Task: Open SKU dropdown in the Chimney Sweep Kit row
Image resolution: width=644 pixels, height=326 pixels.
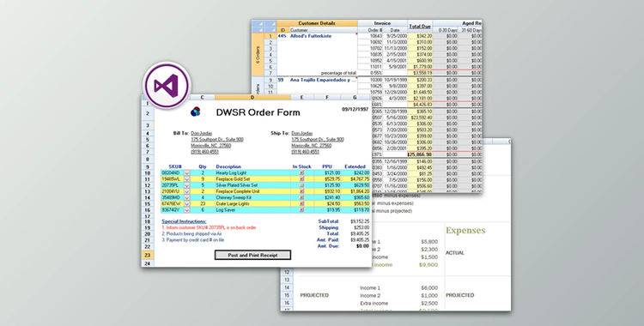Action: (x=187, y=198)
